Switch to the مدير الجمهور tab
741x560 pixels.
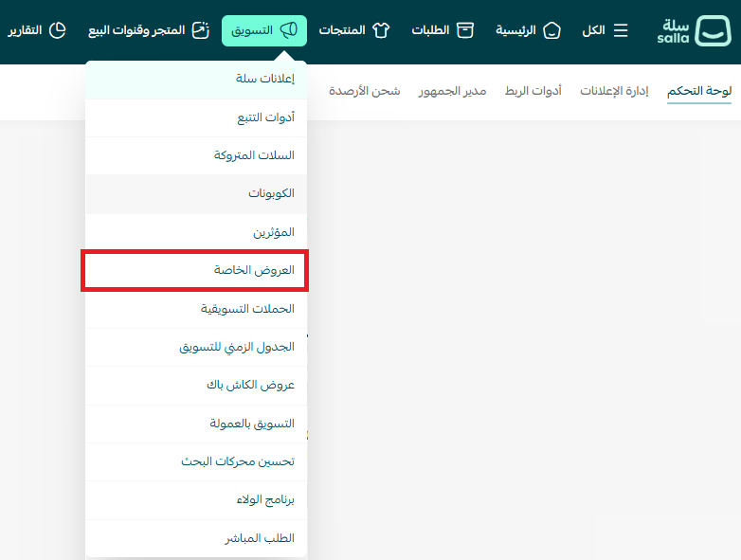click(453, 91)
